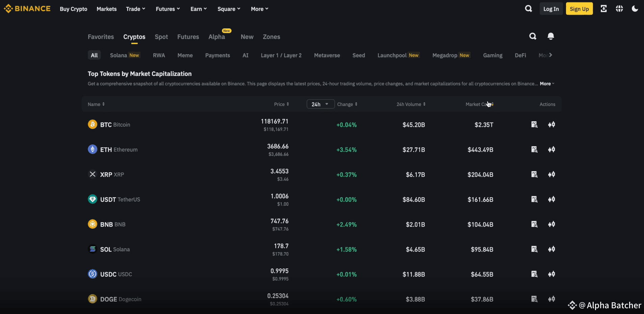Viewport: 644px width, 314px height.
Task: Open the price alert bell icon
Action: coord(550,36)
